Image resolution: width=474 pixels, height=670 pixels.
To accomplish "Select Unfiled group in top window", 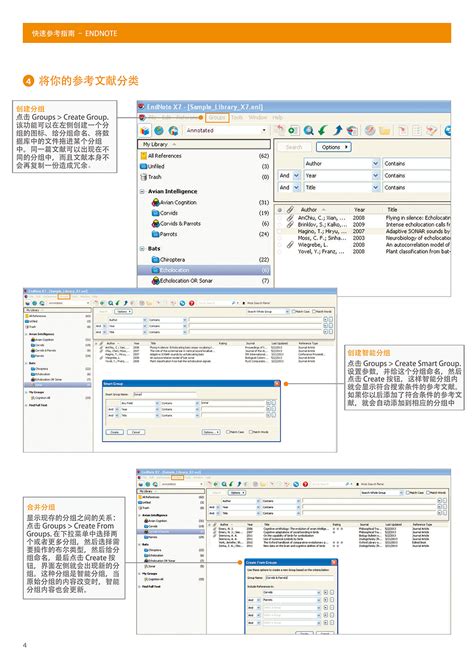I will click(204, 166).
